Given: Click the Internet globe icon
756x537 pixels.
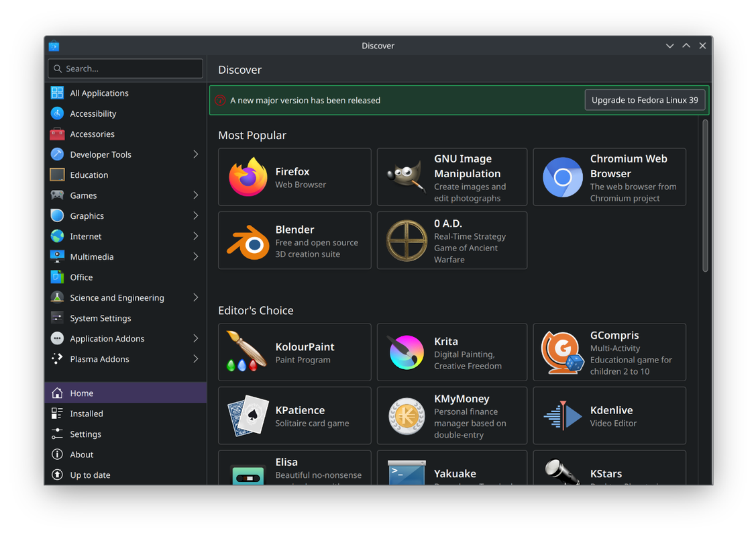Looking at the screenshot, I should click(57, 236).
